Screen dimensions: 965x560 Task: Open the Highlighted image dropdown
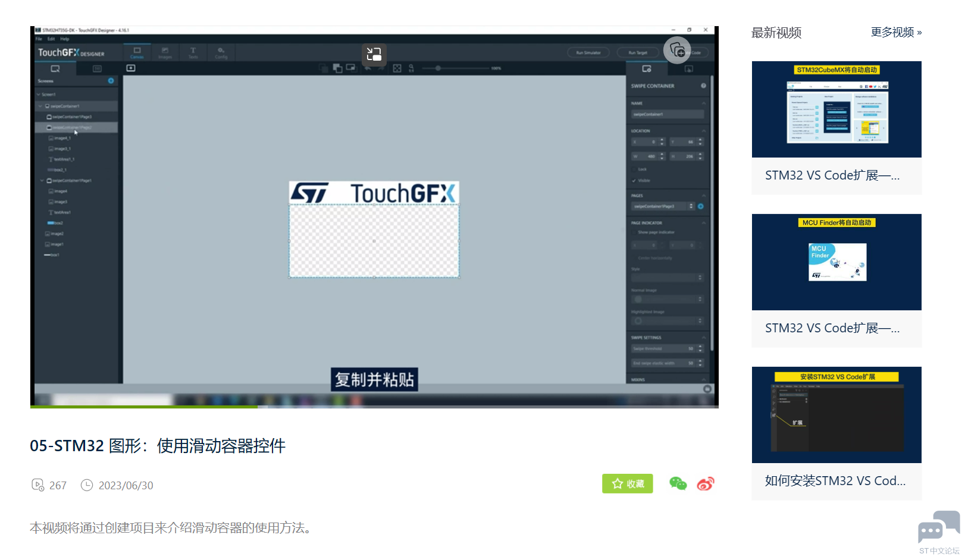[x=668, y=320]
